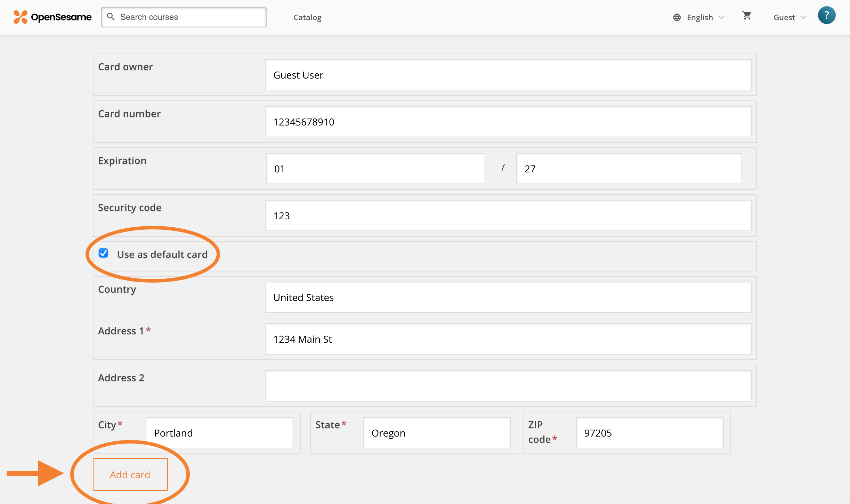Screen dimensions: 850x504
Task: Open the English language dropdown
Action: 700,17
